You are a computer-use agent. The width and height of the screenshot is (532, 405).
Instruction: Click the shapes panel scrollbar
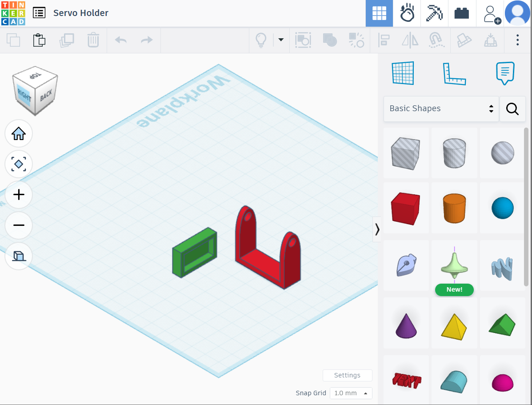[x=526, y=207]
